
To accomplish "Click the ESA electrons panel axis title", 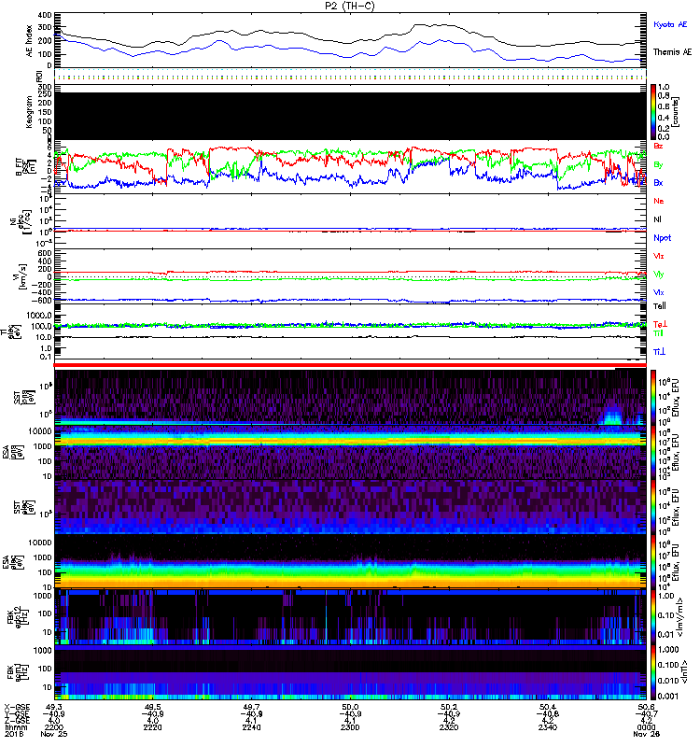I will [x=14, y=562].
